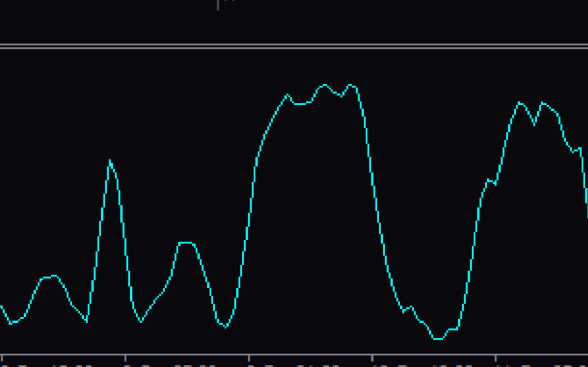Click the horizontal double-line divider above the chart
Image resolution: width=588 pixels, height=367 pixels.
tap(294, 47)
